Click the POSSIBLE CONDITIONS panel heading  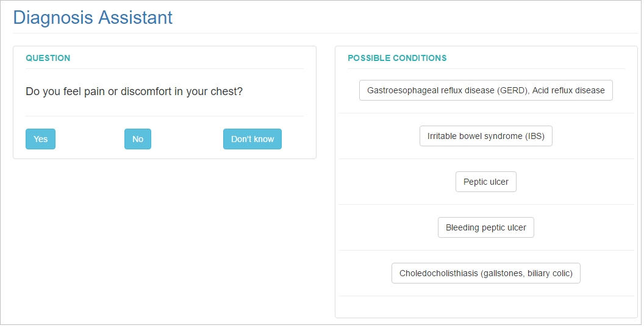click(397, 58)
